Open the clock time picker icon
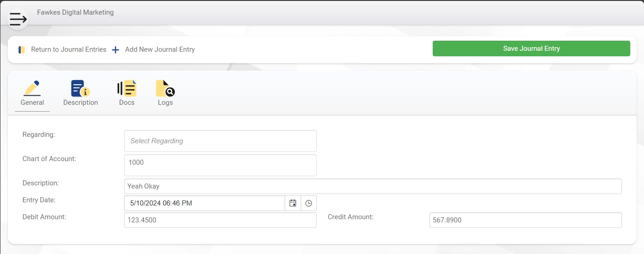Screen dimensions: 644x254 (x=308, y=203)
